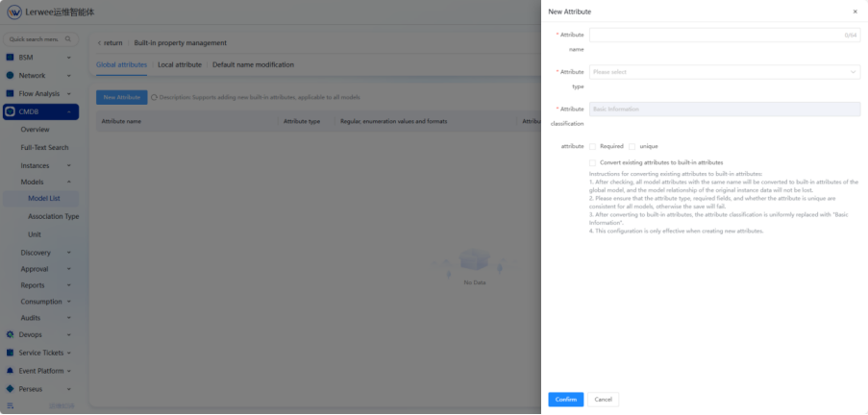
Task: Switch to the Local attribute tab
Action: point(180,64)
